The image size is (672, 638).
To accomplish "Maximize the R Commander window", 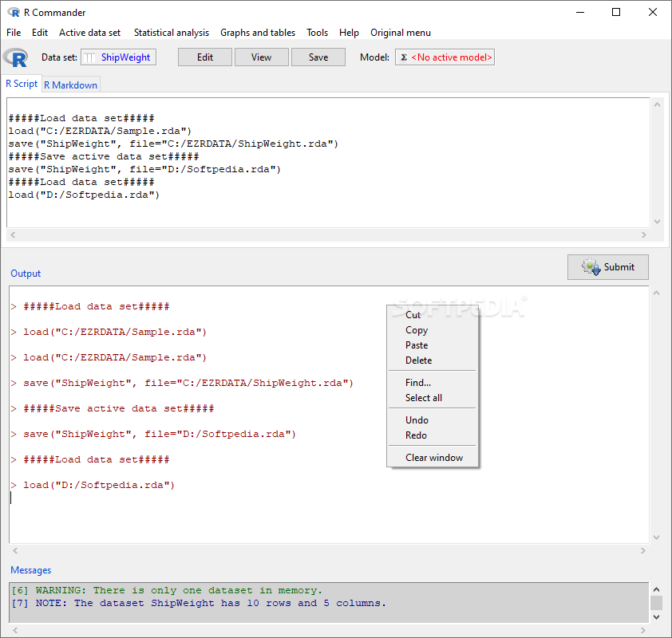I will (x=616, y=13).
